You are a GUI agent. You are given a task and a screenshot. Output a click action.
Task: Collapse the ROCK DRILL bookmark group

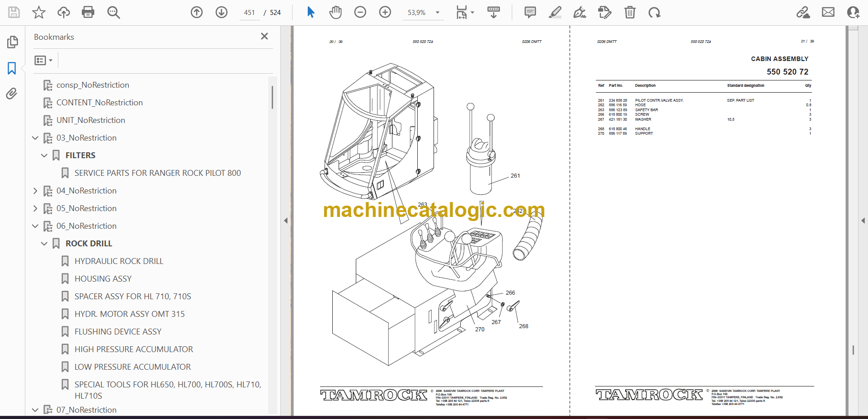pyautogui.click(x=44, y=244)
